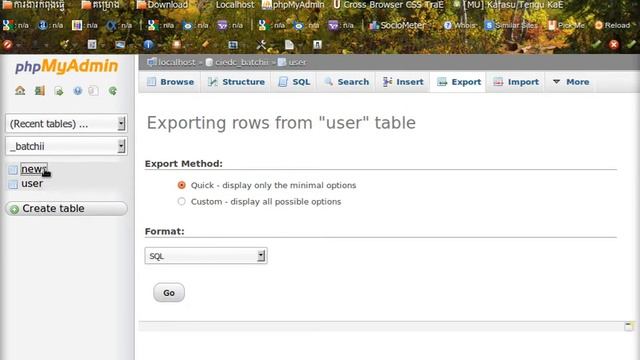Click the red X toolbar icon
Viewport: 640px width, 360px height.
614,44
